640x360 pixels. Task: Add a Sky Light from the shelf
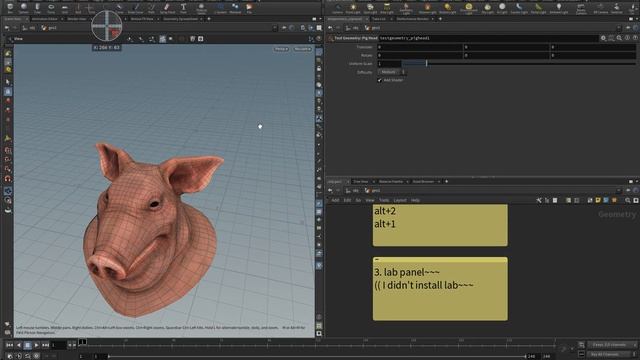click(487, 8)
